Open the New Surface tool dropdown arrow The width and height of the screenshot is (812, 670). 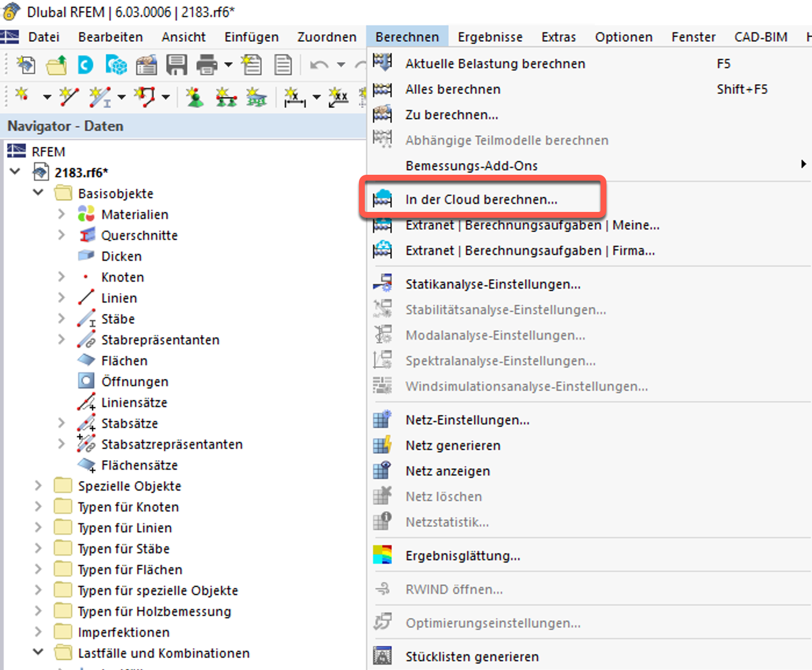click(x=166, y=97)
